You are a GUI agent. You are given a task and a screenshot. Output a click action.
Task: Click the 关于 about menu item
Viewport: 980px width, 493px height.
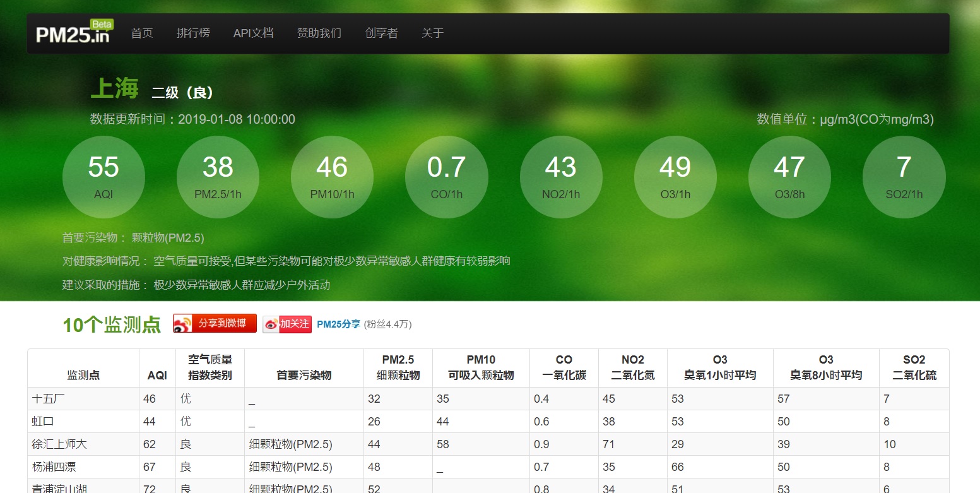coord(432,33)
